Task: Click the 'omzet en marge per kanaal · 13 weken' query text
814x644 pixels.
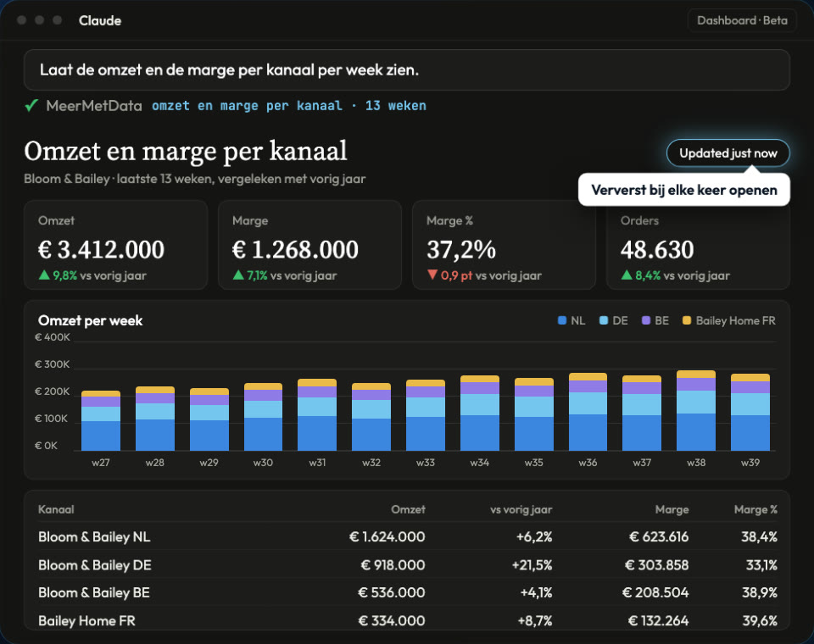Action: [x=288, y=106]
